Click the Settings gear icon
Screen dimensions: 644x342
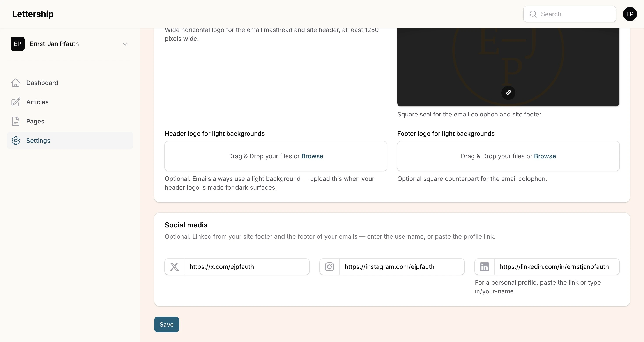[16, 140]
